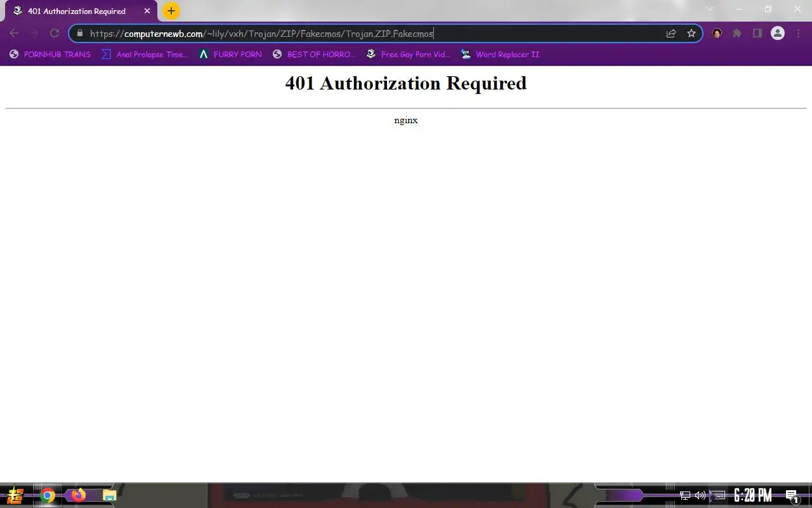Go forward to the next page
Screen dimensions: 812x508
[x=34, y=33]
